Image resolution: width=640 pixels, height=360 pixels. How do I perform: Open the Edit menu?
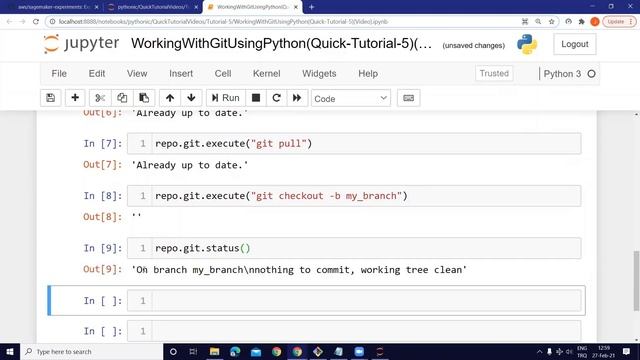(97, 73)
